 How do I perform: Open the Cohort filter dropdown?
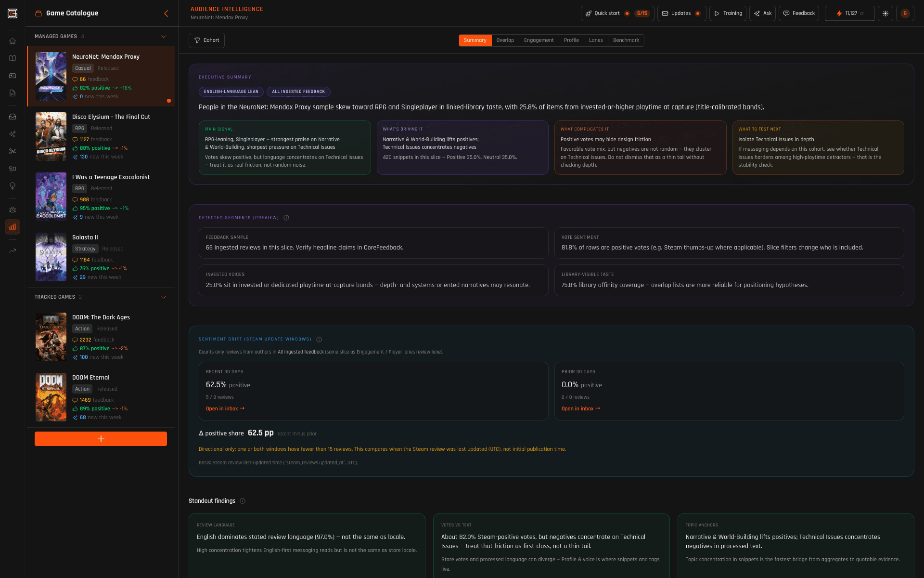206,40
